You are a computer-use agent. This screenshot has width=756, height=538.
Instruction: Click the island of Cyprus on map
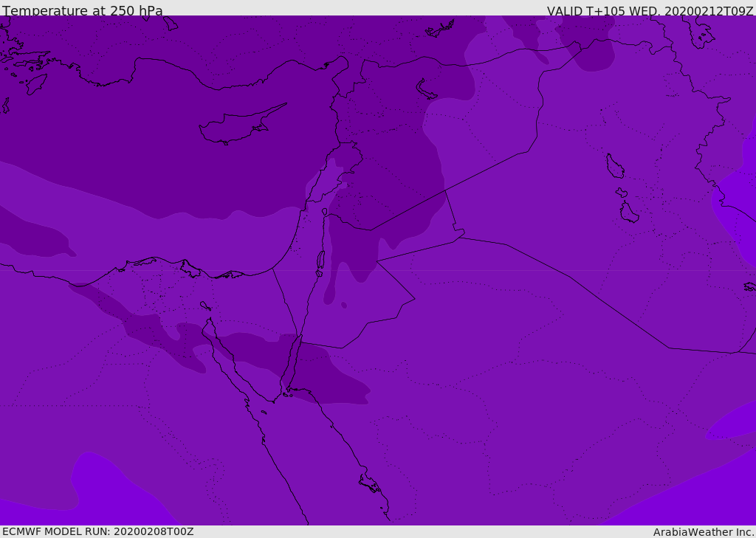pos(241,125)
